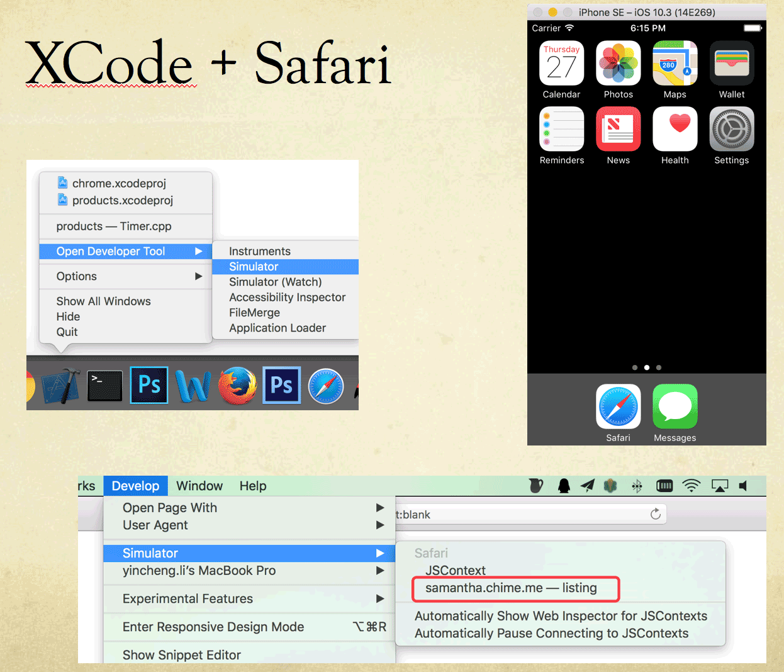Click the Xcode icon in the Dock
The image size is (784, 672).
coord(60,385)
